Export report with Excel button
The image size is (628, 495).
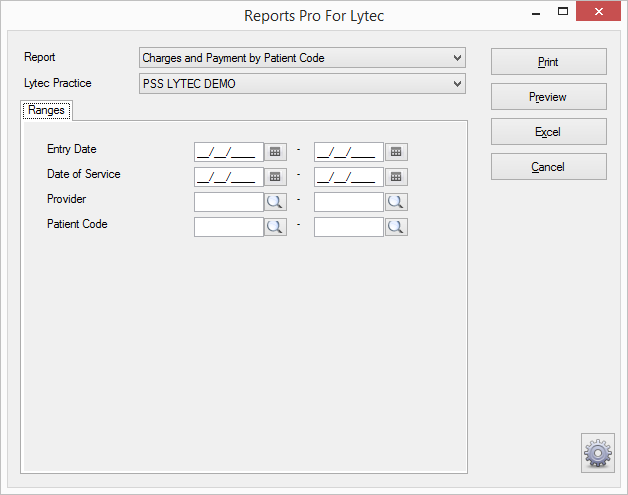(x=549, y=131)
